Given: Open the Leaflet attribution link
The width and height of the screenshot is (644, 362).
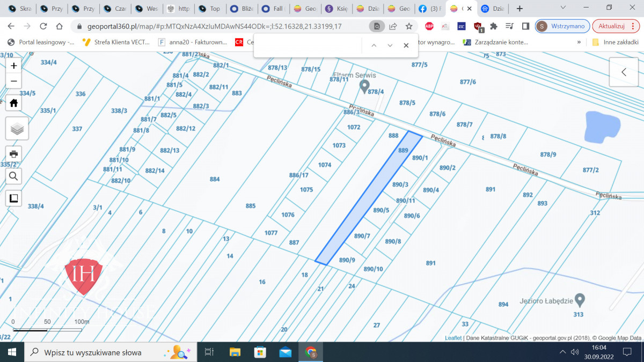Looking at the screenshot, I should point(453,338).
